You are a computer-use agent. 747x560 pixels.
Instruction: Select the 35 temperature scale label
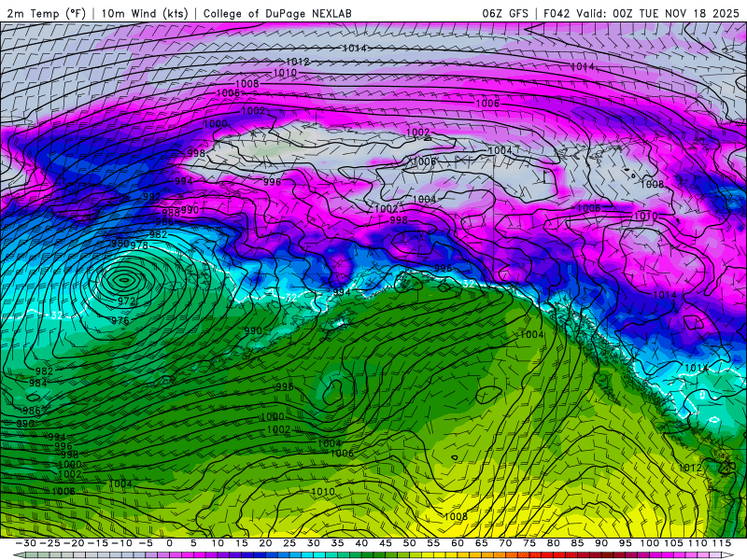(337, 543)
